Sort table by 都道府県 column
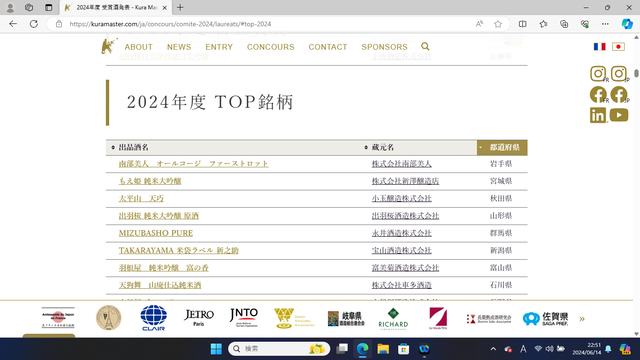This screenshot has width=640, height=360. coord(502,147)
